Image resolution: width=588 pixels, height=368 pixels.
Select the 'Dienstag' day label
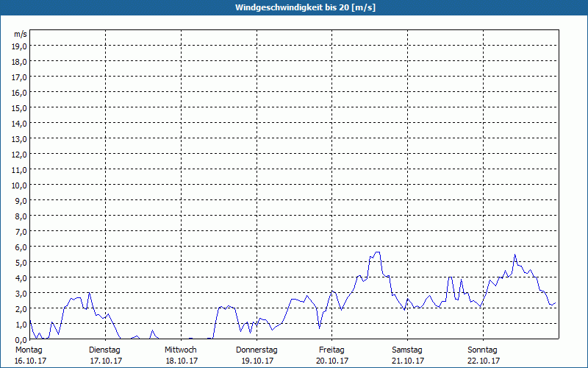tap(104, 350)
